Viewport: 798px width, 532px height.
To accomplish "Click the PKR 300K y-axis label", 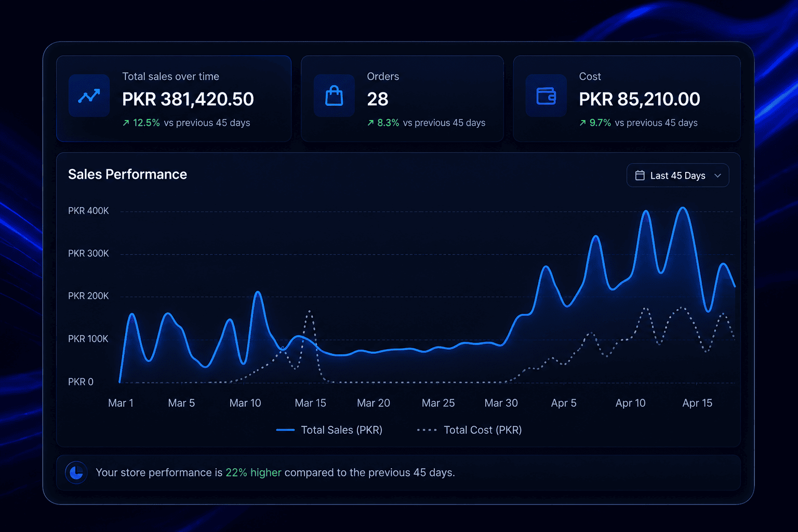I will (88, 254).
